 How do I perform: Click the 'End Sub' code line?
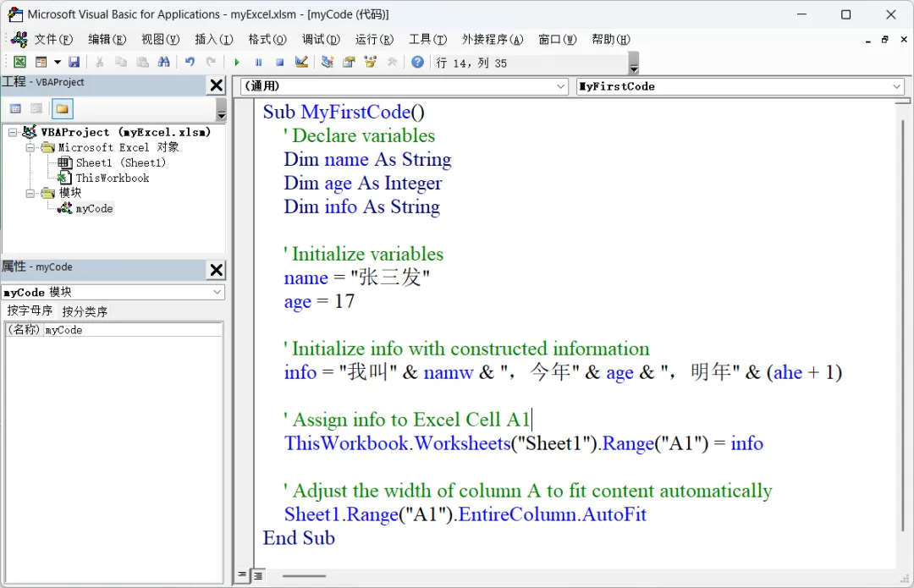click(299, 538)
